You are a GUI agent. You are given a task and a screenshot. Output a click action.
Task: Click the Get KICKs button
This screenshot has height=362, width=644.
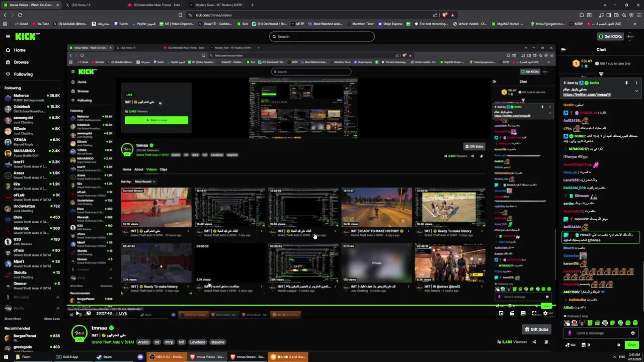click(610, 36)
